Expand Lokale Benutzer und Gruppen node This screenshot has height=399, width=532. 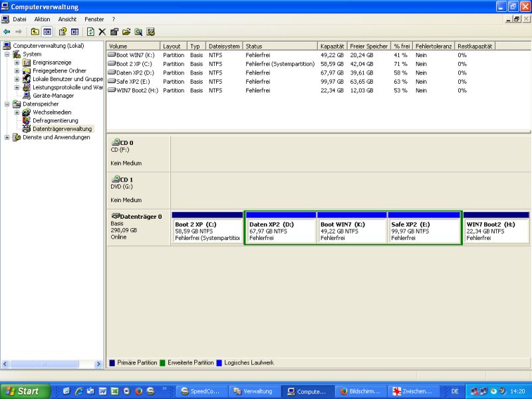point(17,79)
